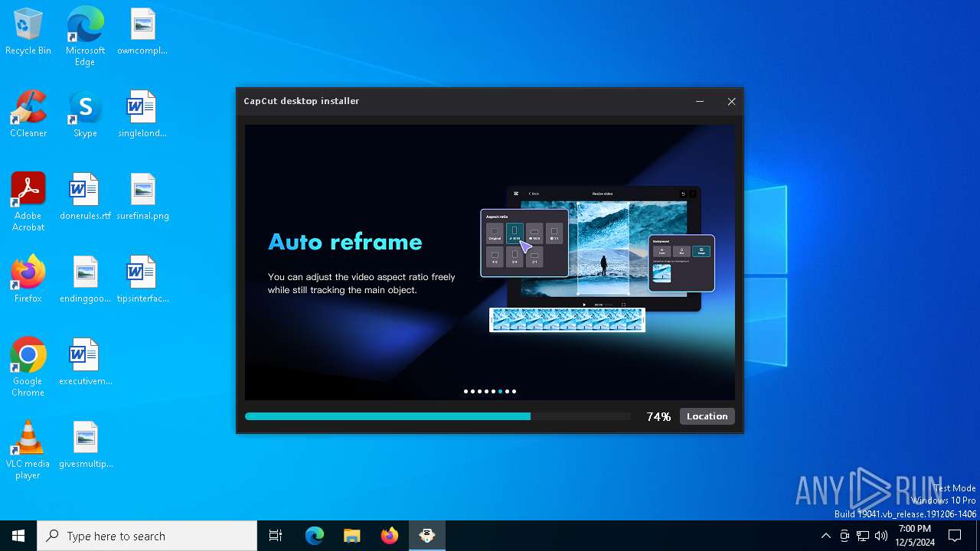Viewport: 980px width, 551px height.
Task: Click the Location button in the installer
Action: coord(707,416)
